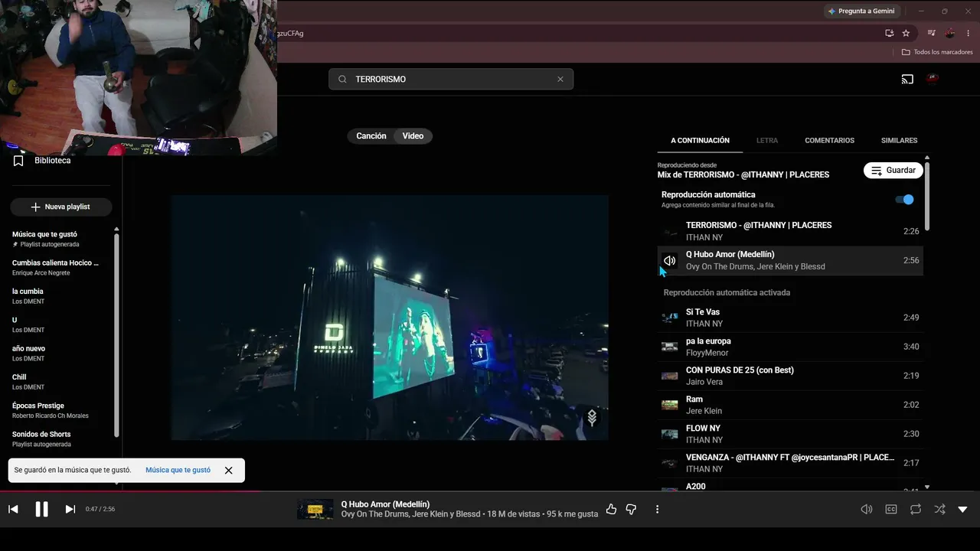The height and width of the screenshot is (551, 980).
Task: Dismiss the saved-to-liked notification
Action: [x=228, y=470]
